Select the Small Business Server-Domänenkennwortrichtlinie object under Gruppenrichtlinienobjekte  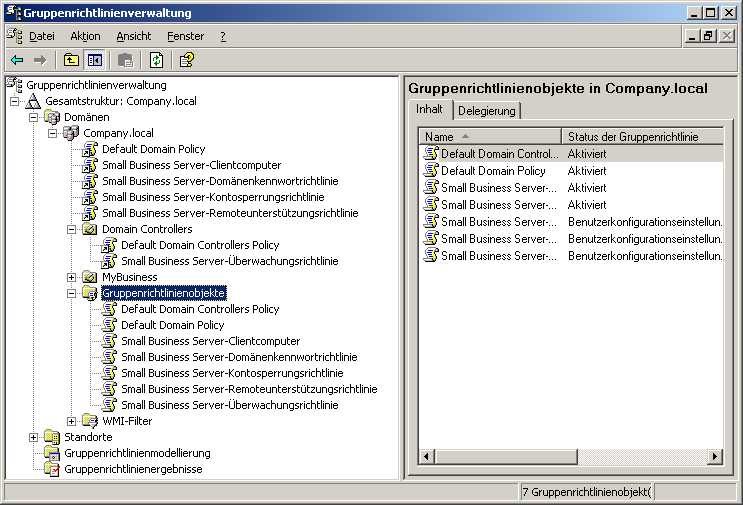[239, 357]
